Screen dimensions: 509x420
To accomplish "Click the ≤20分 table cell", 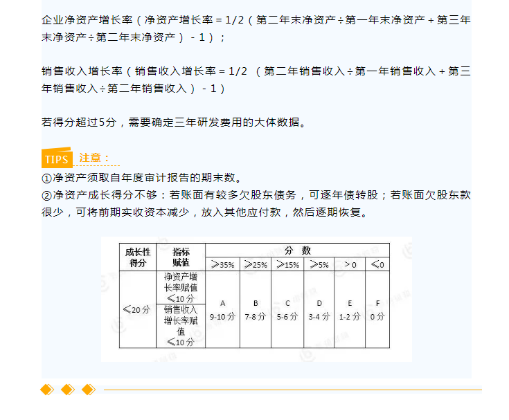I will [136, 309].
